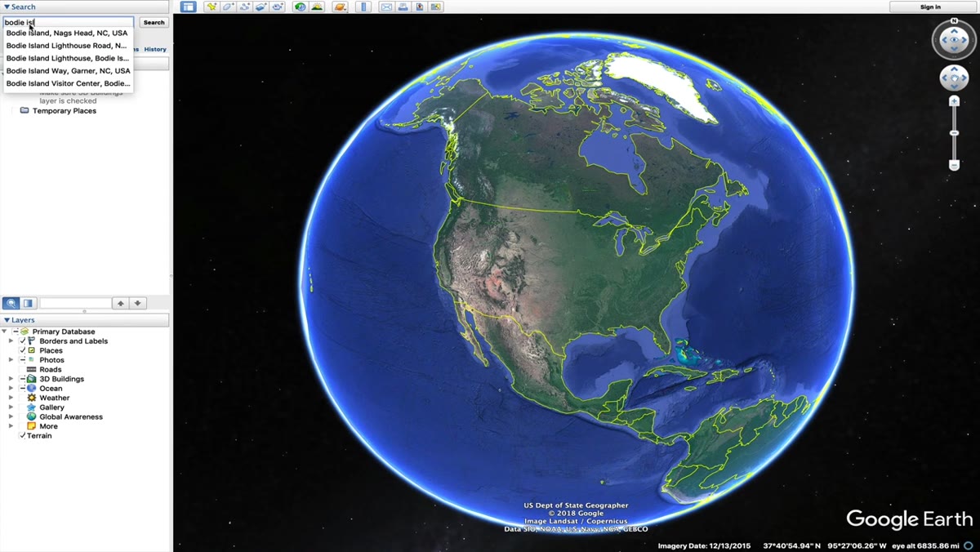The width and height of the screenshot is (980, 552).
Task: Expand the Gallery layer node
Action: (x=11, y=407)
